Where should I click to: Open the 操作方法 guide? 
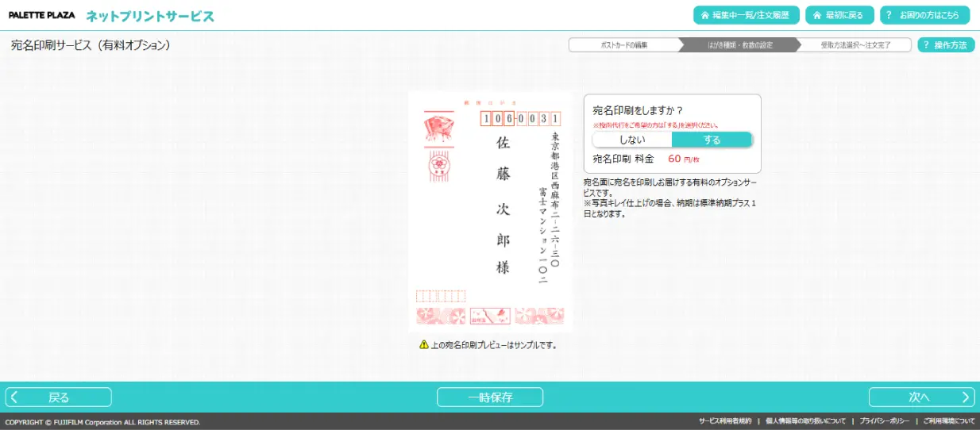pyautogui.click(x=946, y=45)
